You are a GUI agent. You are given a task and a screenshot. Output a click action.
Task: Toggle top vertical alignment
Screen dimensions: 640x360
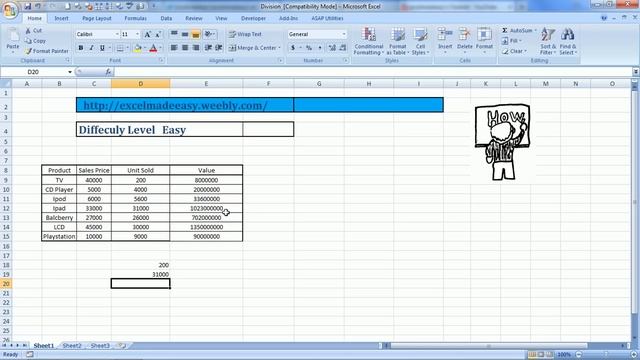click(x=174, y=34)
